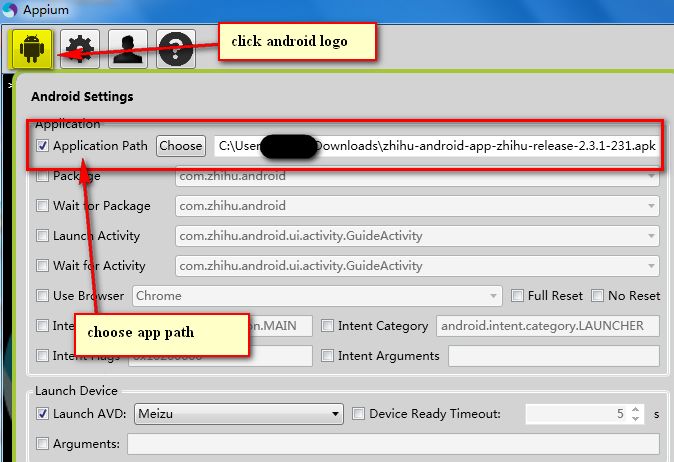
Task: Check the No Reset option
Action: [597, 296]
